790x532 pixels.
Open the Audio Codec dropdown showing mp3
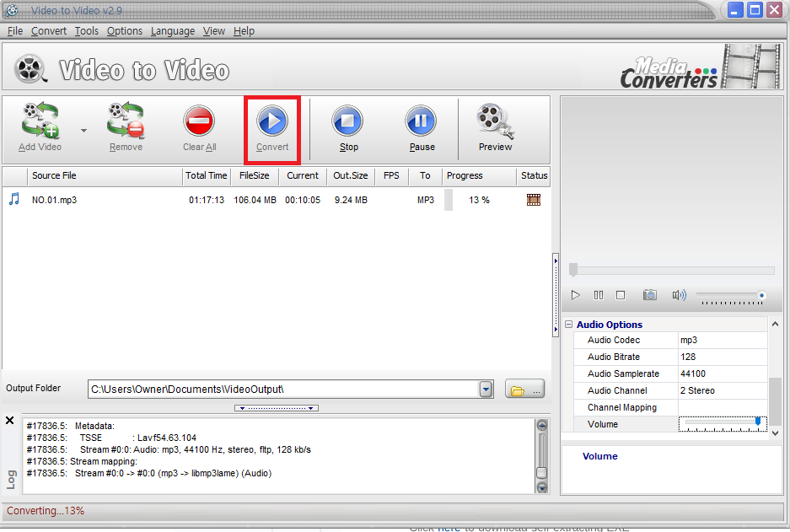[723, 340]
